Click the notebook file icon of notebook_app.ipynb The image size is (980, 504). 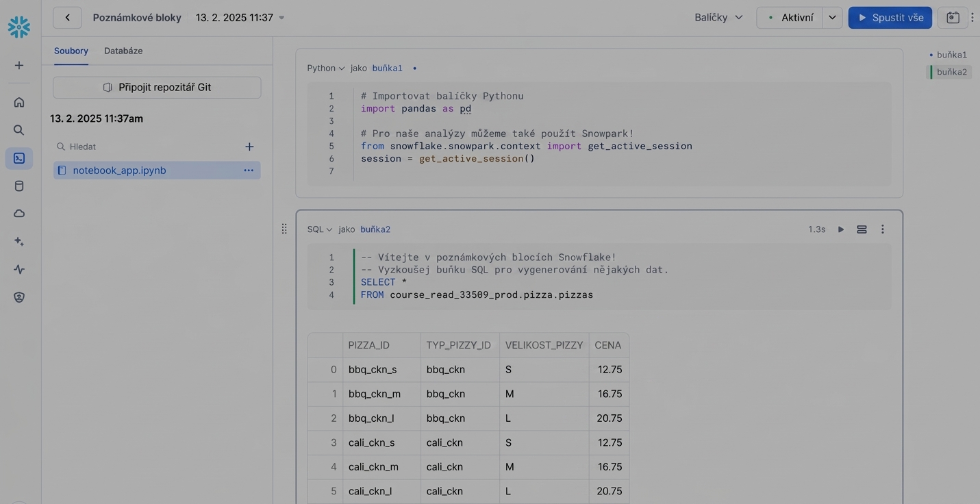coord(62,171)
